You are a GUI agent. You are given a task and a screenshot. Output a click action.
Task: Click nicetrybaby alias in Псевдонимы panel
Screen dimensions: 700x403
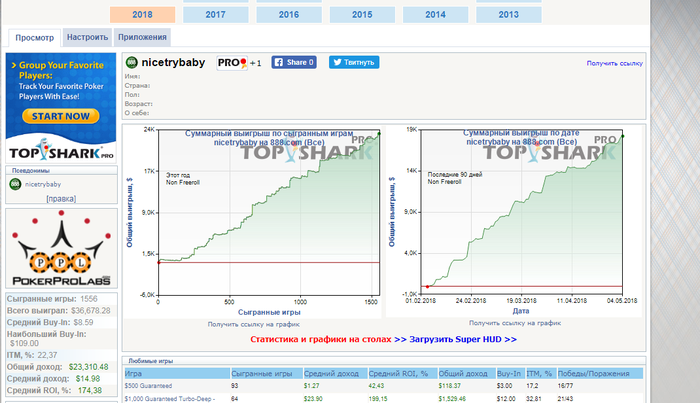43,184
